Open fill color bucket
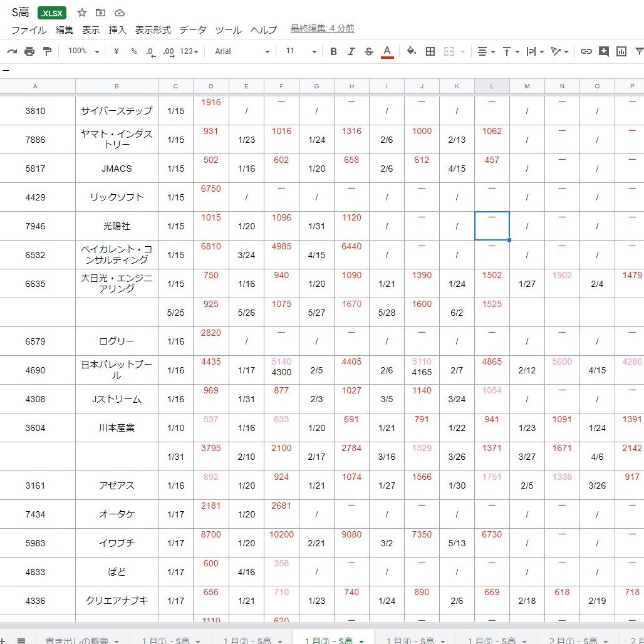Screen dimensions: 644x644 [411, 51]
